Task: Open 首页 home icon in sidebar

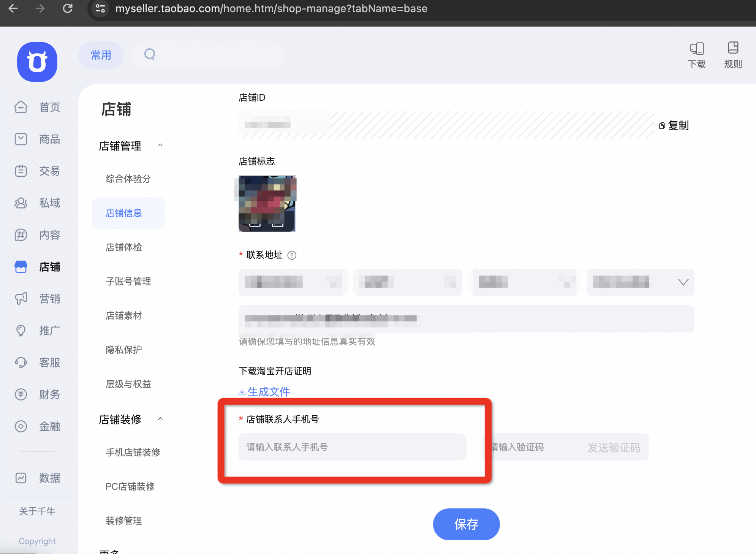Action: pos(21,107)
